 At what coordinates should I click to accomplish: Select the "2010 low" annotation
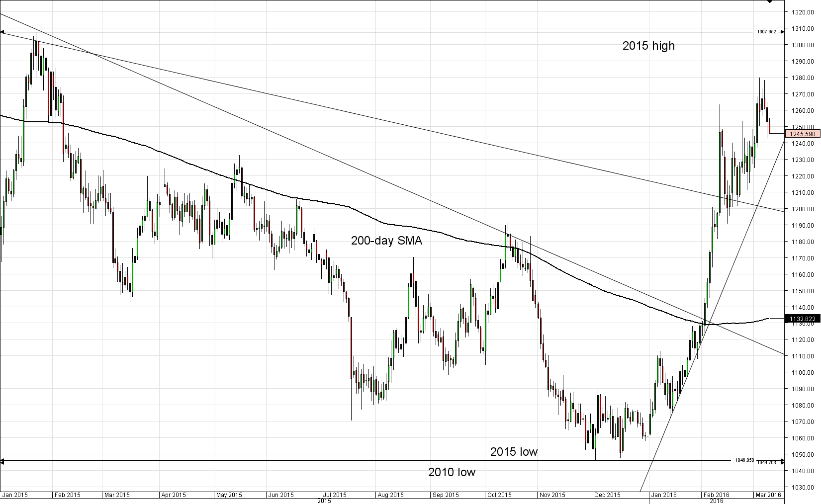(452, 472)
